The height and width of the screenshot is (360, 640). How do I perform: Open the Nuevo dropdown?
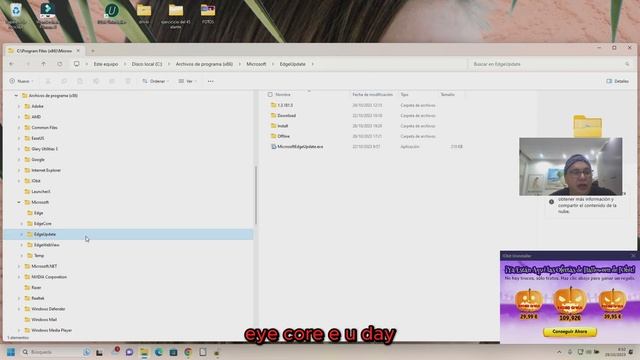click(x=21, y=81)
